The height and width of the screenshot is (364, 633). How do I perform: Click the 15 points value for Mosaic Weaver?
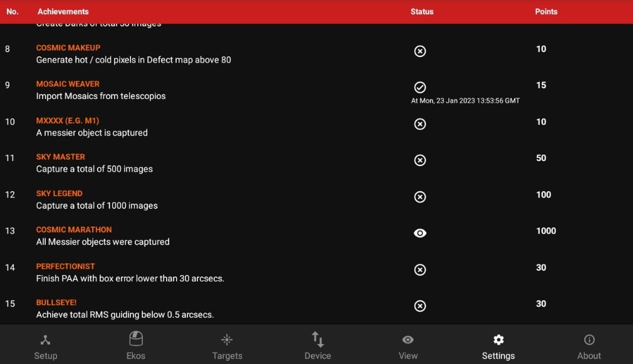click(541, 85)
